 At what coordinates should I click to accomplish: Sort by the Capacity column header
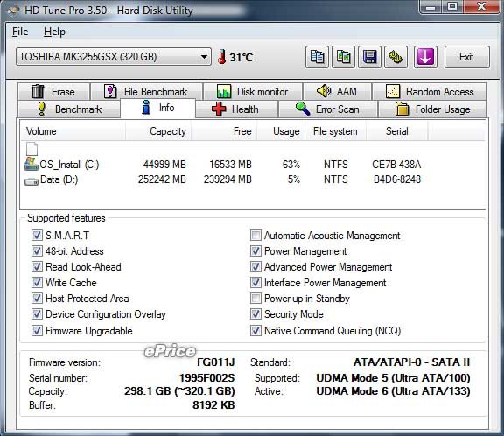[158, 131]
